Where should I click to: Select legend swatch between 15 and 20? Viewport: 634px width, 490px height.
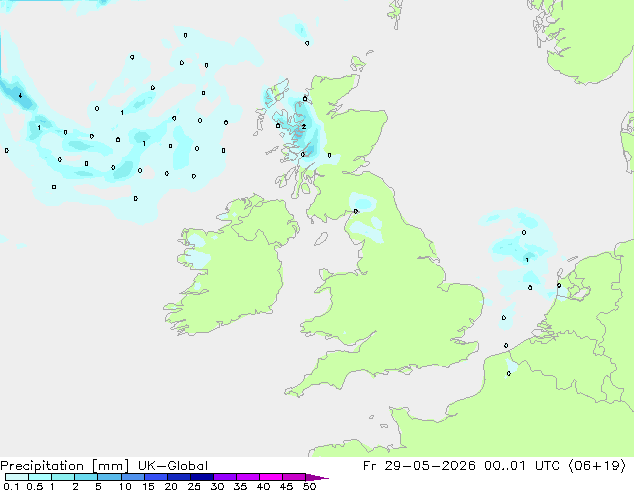tap(156, 477)
